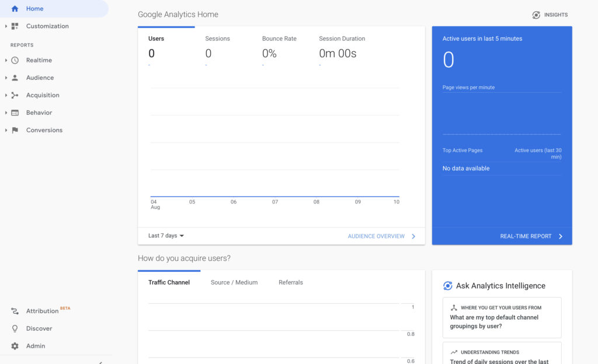Click the "Ask Analytics Intelligence" title text

pyautogui.click(x=500, y=286)
